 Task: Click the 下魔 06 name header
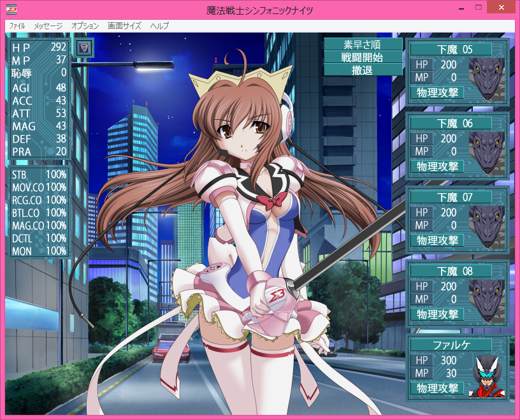click(x=451, y=124)
